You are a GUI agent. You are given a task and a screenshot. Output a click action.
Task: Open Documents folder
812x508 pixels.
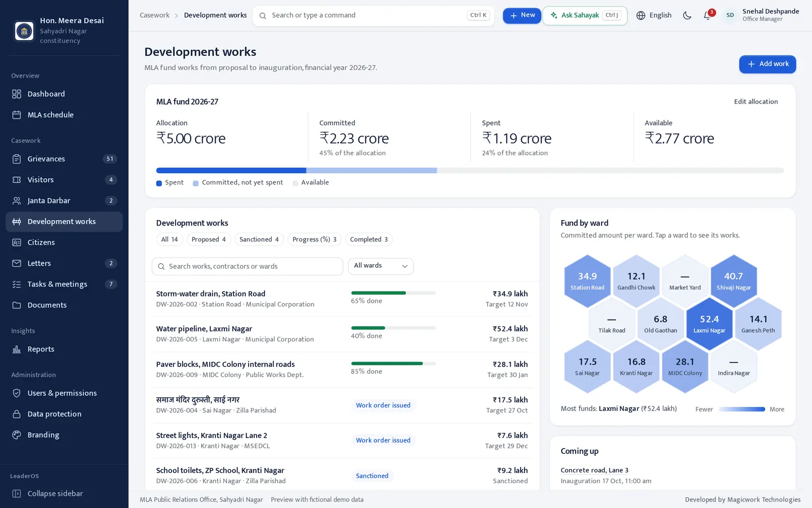pyautogui.click(x=64, y=305)
